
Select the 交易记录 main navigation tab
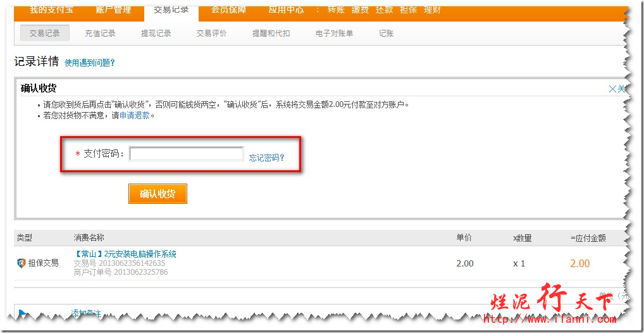tap(171, 11)
